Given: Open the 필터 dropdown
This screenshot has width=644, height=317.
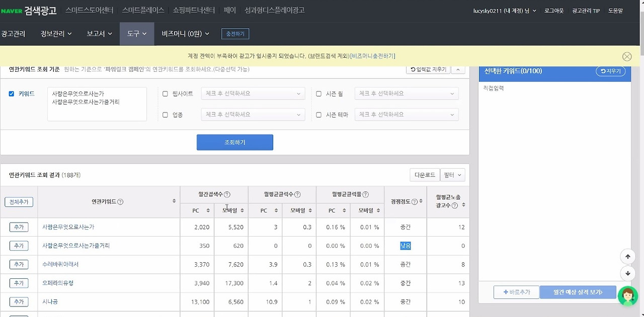Looking at the screenshot, I should click(452, 175).
